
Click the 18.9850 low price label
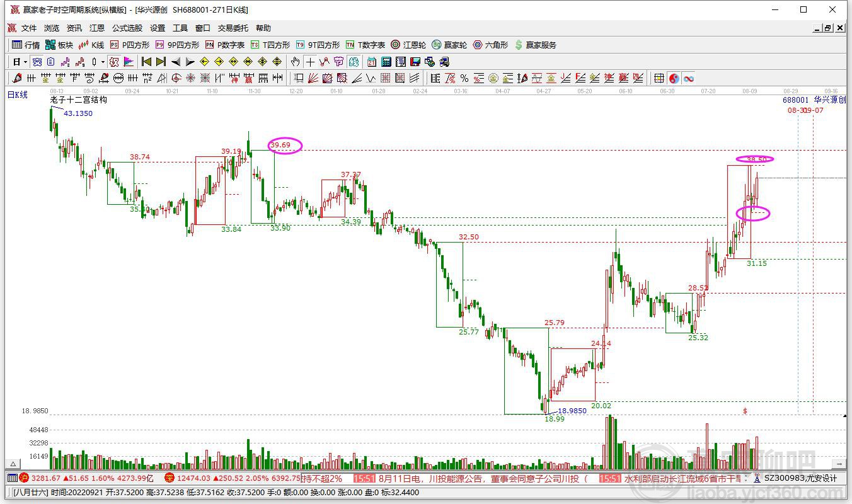[x=572, y=411]
